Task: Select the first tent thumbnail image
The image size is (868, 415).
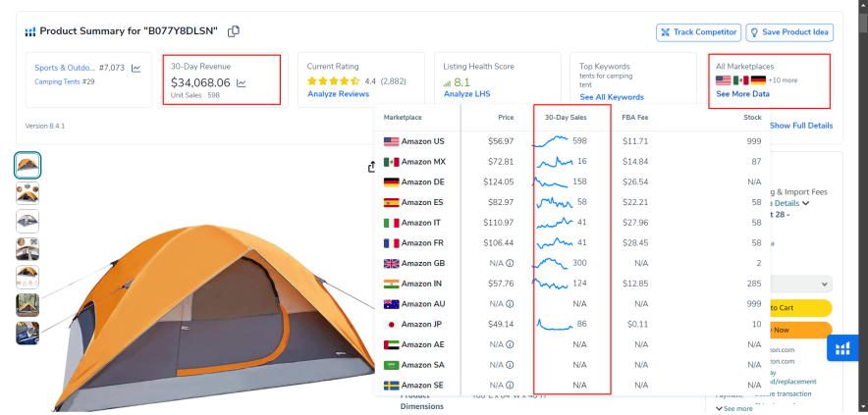Action: point(27,165)
